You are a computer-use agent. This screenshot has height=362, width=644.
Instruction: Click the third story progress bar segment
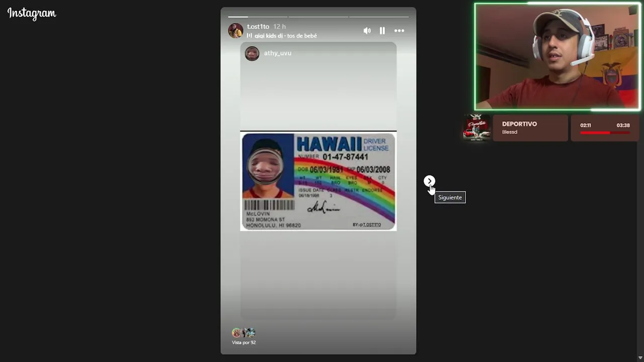(379, 17)
